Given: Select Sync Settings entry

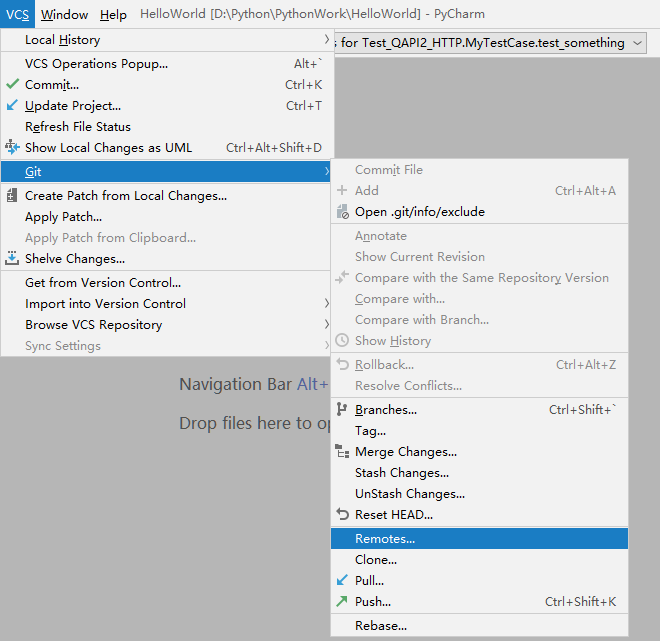Looking at the screenshot, I should (x=166, y=346).
